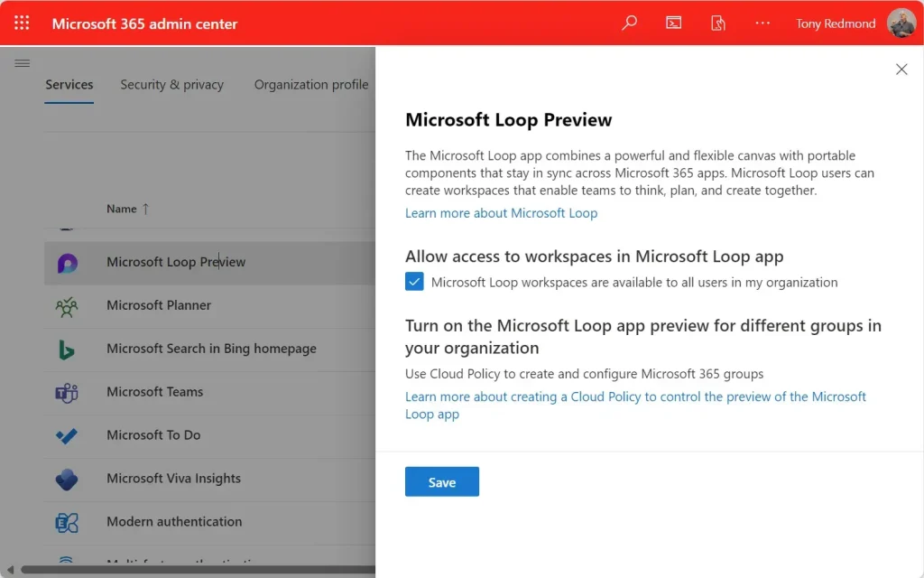
Task: Click the Microsoft Viva Insights icon
Action: 67,480
